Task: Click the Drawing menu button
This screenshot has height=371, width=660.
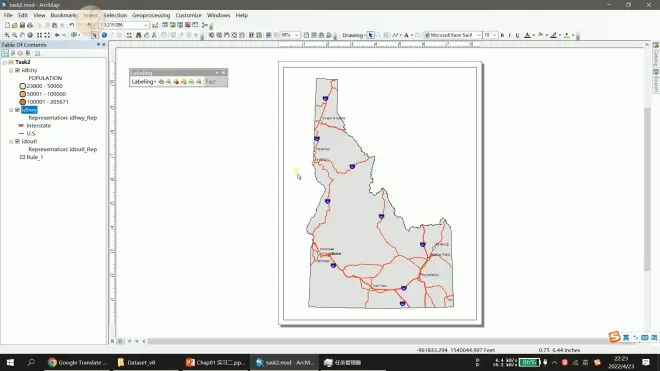Action: coord(354,35)
